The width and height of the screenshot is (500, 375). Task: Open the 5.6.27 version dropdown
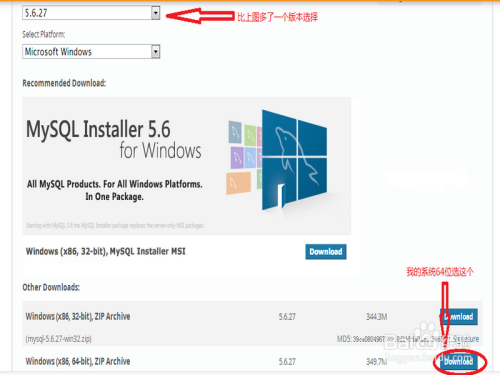tap(91, 13)
